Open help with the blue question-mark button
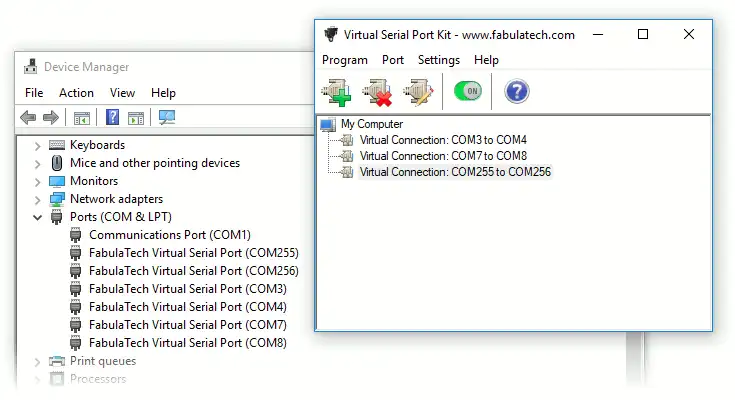The width and height of the screenshot is (735, 400). [x=516, y=92]
